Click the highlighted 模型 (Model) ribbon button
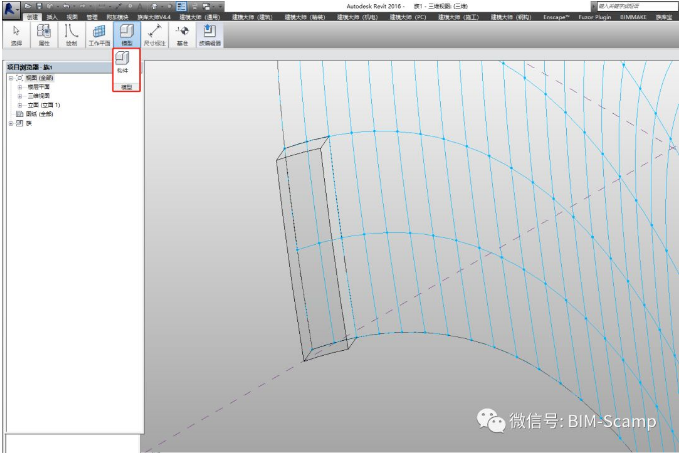 (127, 35)
